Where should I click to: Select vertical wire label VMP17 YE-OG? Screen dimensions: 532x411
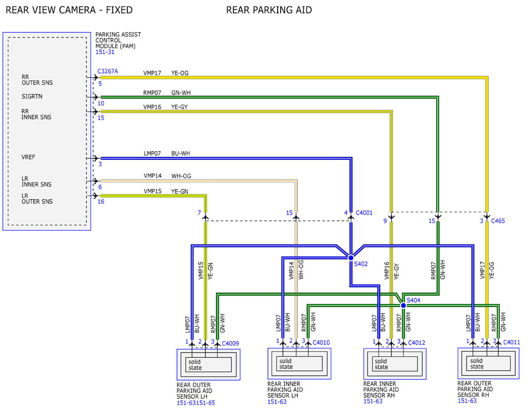pyautogui.click(x=487, y=270)
